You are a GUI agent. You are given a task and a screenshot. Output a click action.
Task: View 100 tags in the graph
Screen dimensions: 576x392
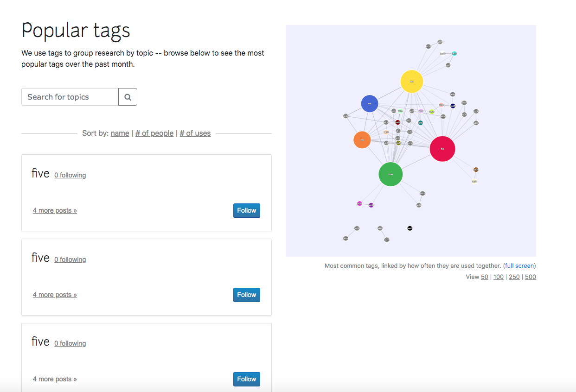(x=498, y=277)
